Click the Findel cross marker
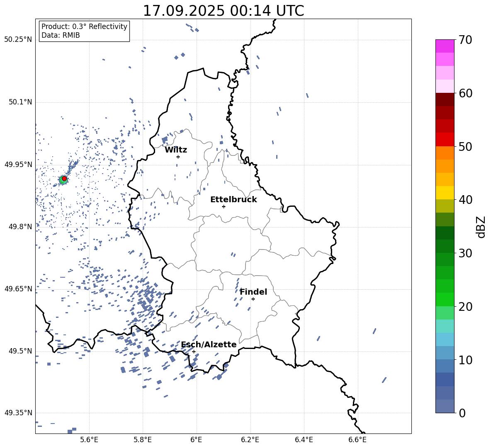The image size is (491, 448). (253, 299)
